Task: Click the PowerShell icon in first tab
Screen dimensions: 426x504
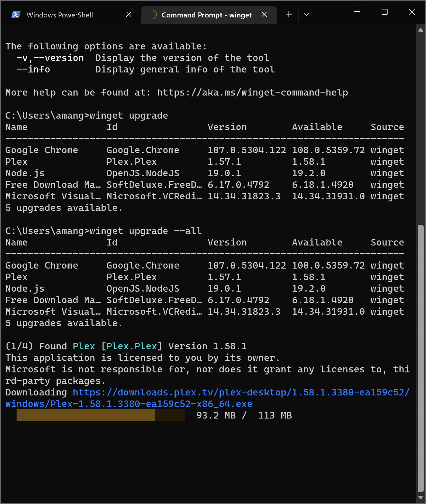Action: (x=16, y=14)
